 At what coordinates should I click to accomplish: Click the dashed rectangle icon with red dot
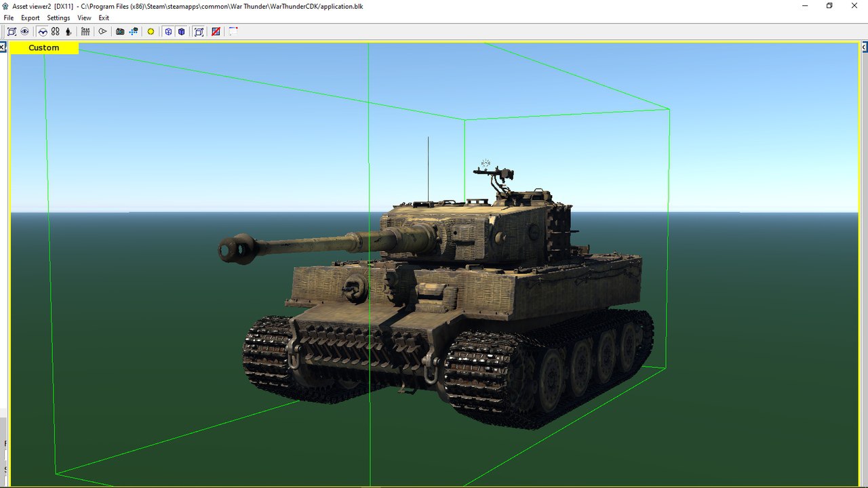click(233, 31)
